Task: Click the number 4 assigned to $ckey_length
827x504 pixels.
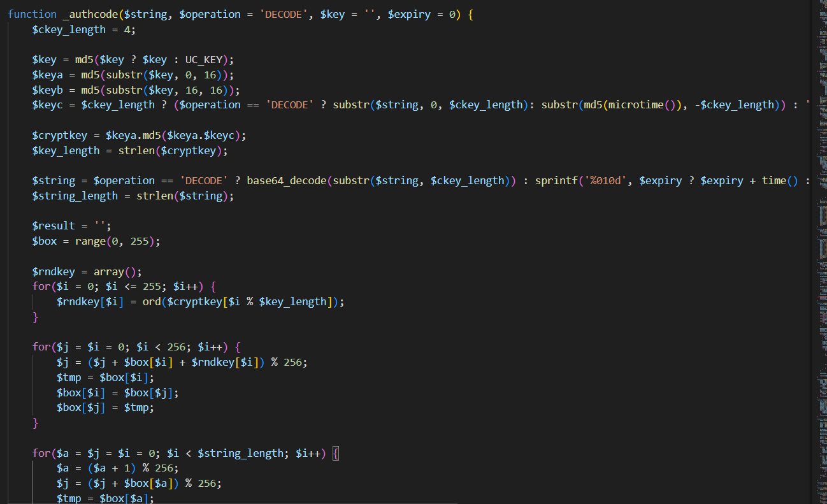Action: (133, 29)
